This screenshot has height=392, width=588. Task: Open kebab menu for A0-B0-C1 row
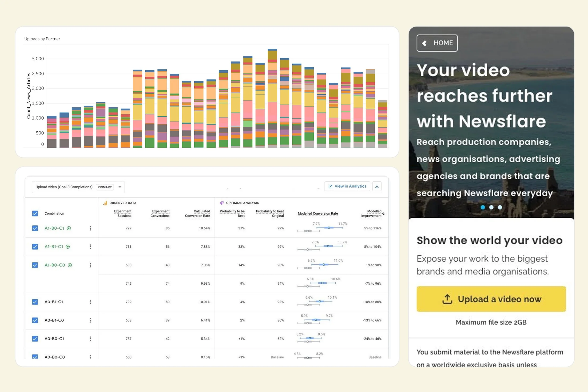coord(90,339)
